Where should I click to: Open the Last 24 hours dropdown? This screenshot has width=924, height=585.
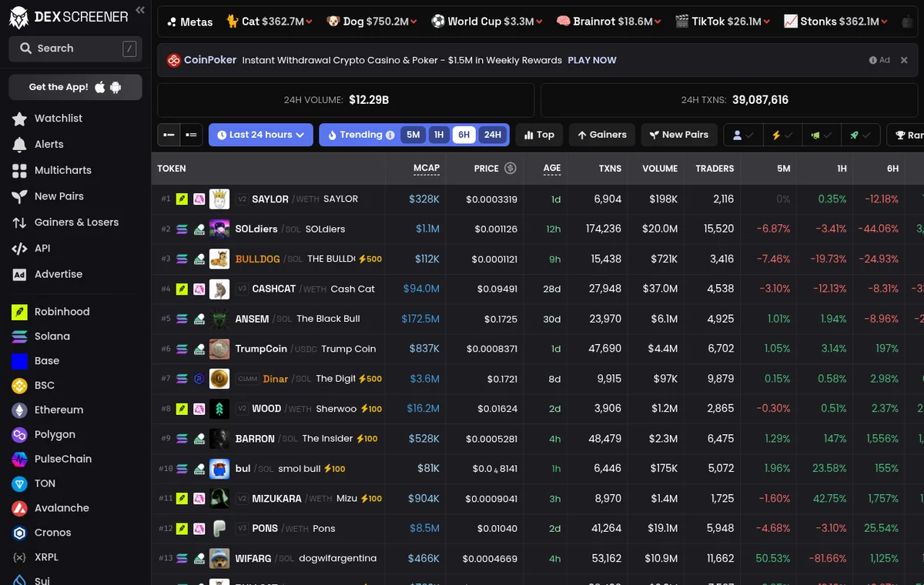[x=261, y=135]
